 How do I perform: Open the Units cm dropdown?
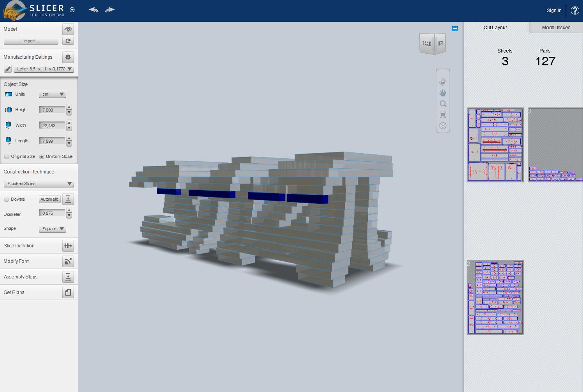coord(53,94)
